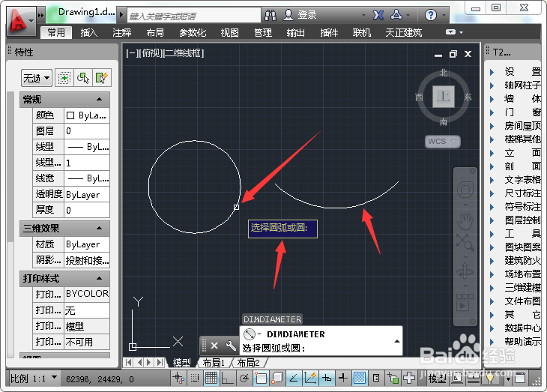This screenshot has height=392, width=547.
Task: Click the 模型 button in status bar
Action: [x=438, y=379]
